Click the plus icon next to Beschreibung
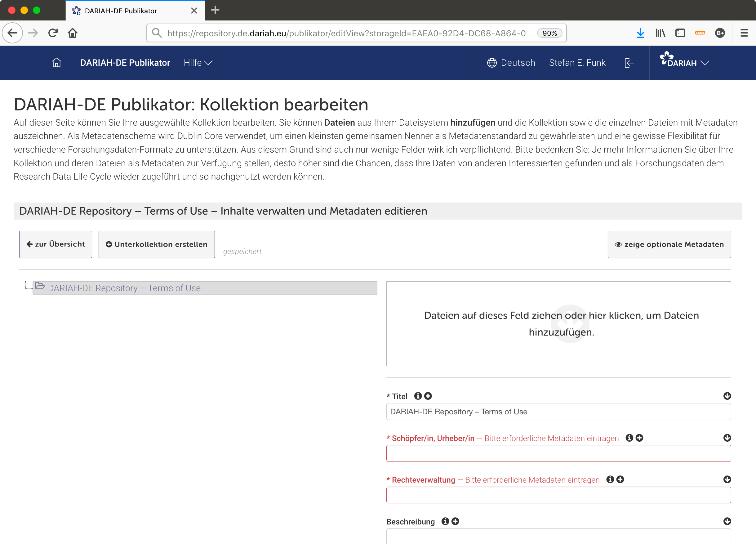The width and height of the screenshot is (756, 544). pyautogui.click(x=456, y=521)
